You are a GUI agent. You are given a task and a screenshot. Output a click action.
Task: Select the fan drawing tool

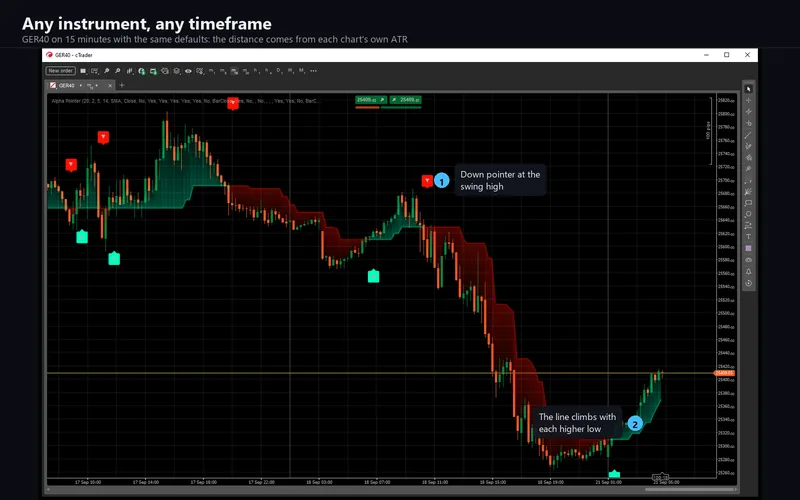748,192
